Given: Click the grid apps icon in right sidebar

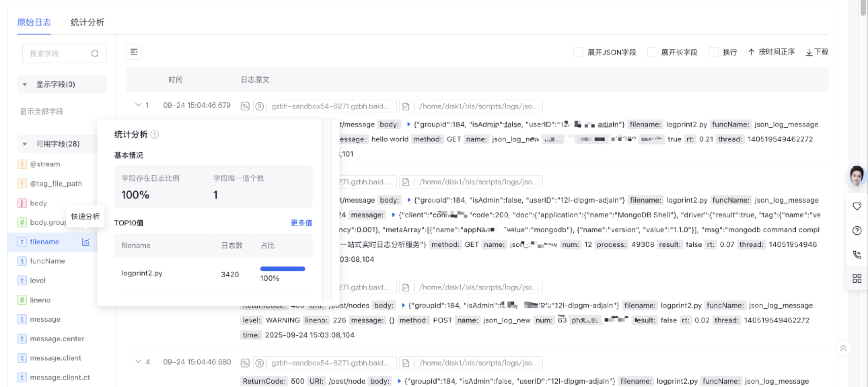Looking at the screenshot, I should point(857,278).
